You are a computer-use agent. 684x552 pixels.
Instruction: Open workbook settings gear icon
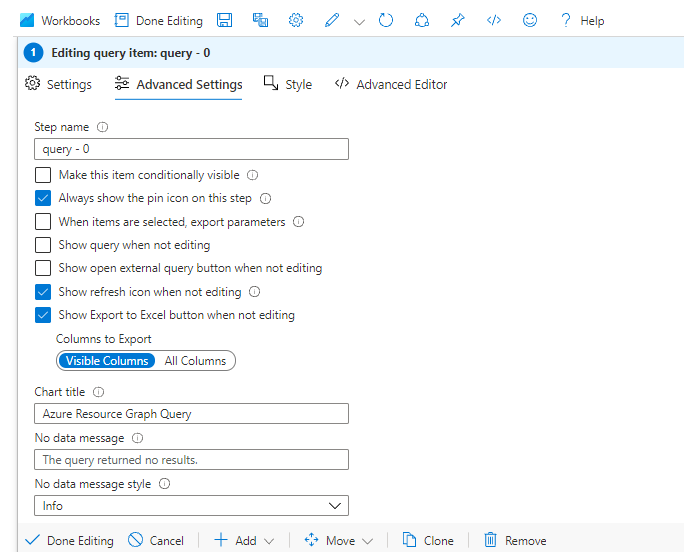(296, 20)
